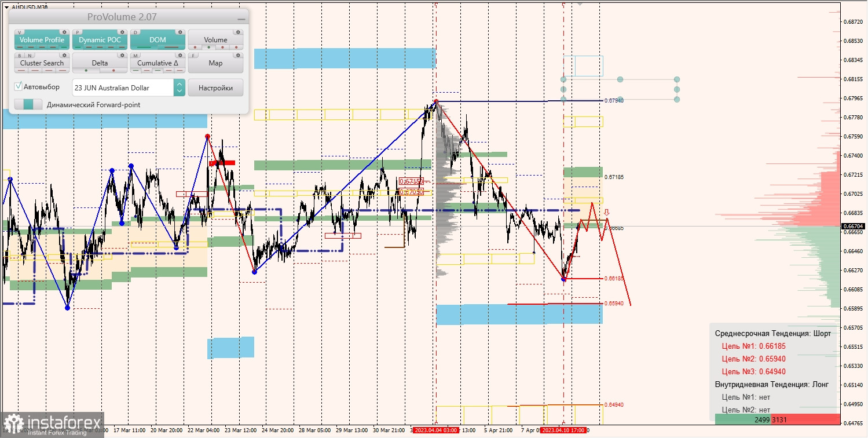Switch the Динамический Forward-point toggle
This screenshot has width=868, height=438.
(28, 105)
